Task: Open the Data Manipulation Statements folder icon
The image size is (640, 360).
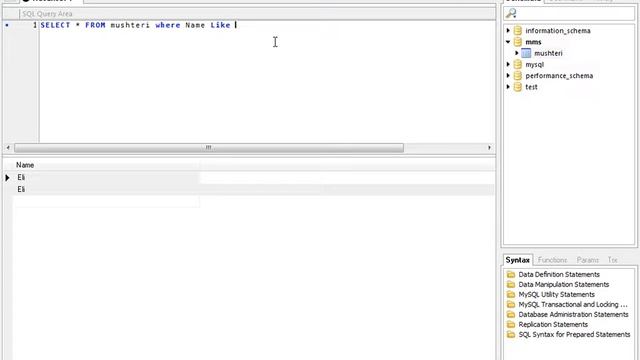Action: [x=511, y=284]
